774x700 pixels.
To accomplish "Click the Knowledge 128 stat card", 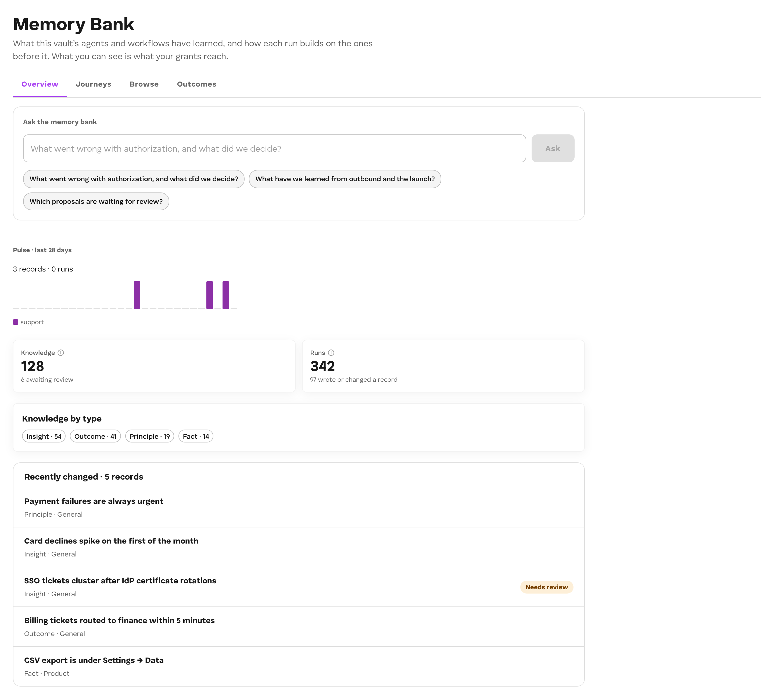I will click(154, 366).
